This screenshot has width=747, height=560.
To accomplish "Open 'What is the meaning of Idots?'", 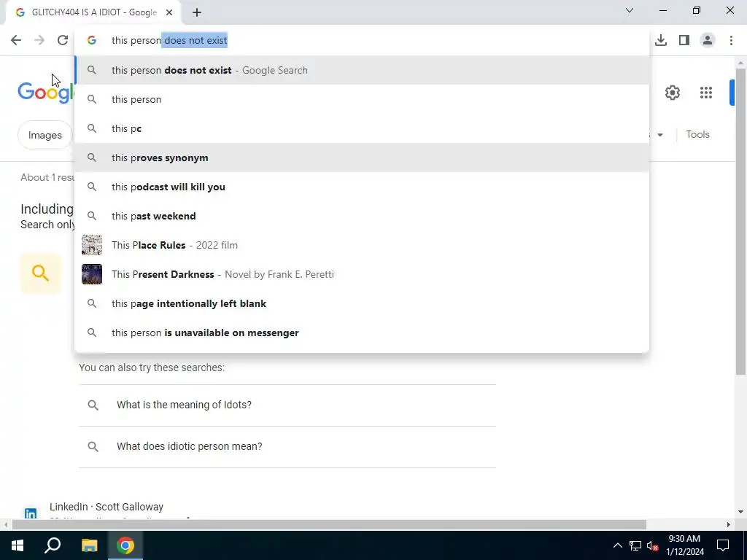I will [287, 405].
